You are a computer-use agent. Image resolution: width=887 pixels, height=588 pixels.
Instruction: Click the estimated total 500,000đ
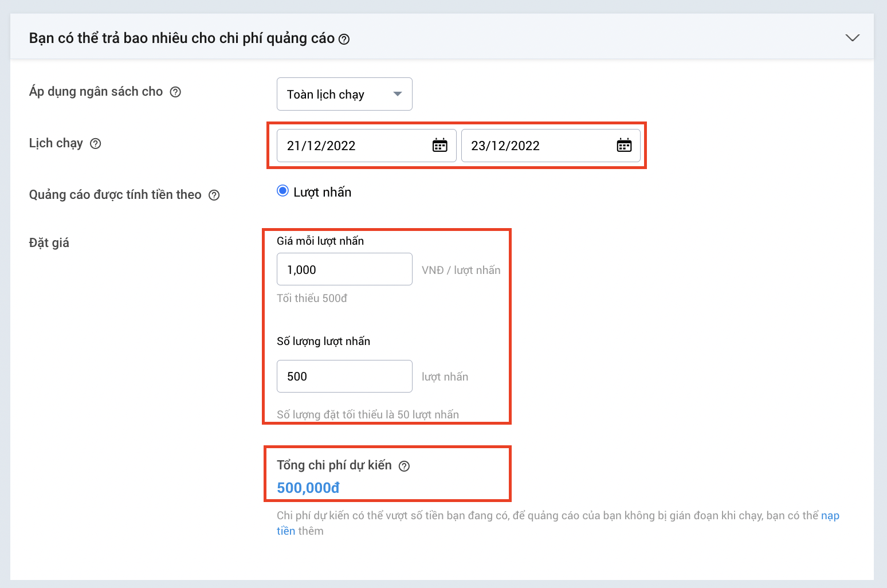tap(308, 488)
